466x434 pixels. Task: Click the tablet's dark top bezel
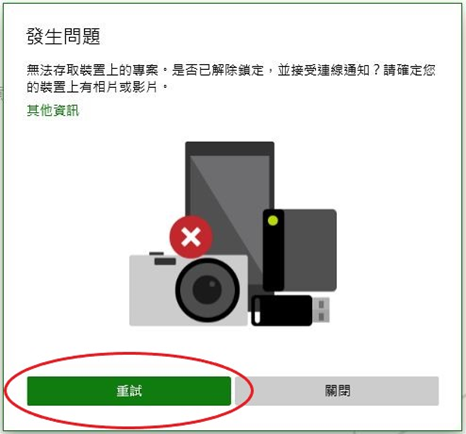click(x=230, y=148)
